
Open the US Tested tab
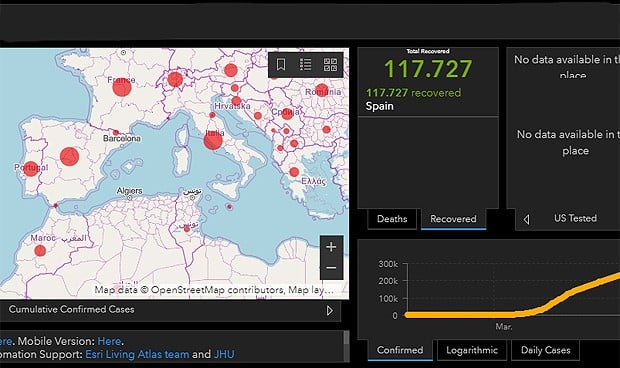click(575, 218)
